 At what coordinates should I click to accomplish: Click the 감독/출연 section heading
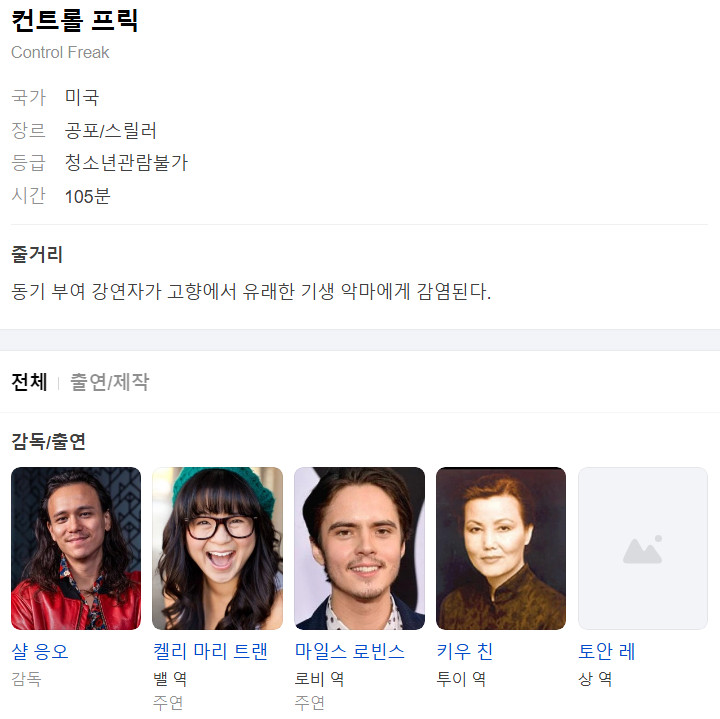point(48,441)
